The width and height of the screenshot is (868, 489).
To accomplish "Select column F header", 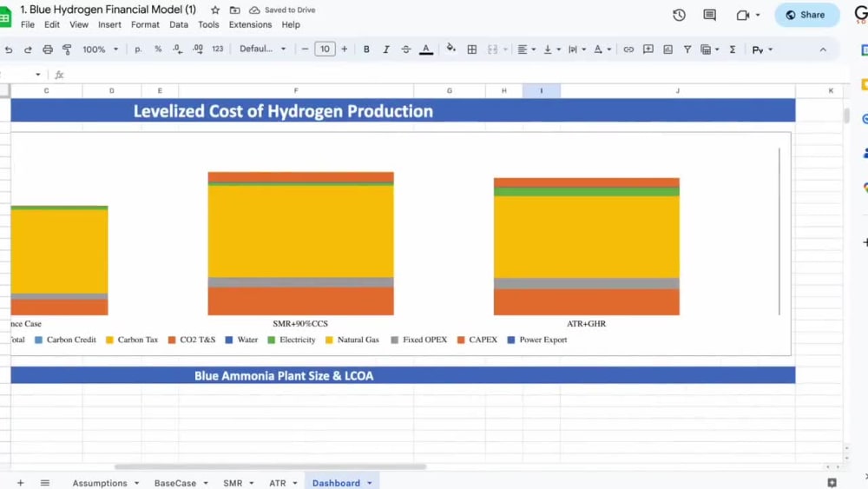I will (296, 90).
